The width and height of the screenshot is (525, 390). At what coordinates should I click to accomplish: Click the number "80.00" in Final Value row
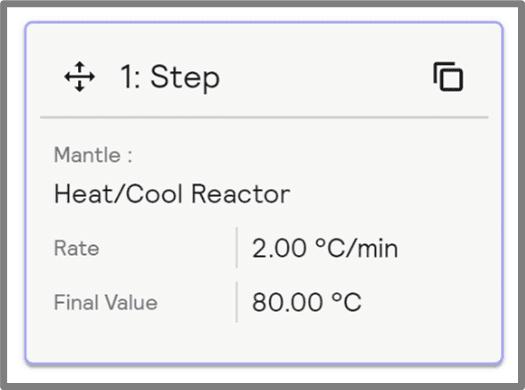click(287, 302)
